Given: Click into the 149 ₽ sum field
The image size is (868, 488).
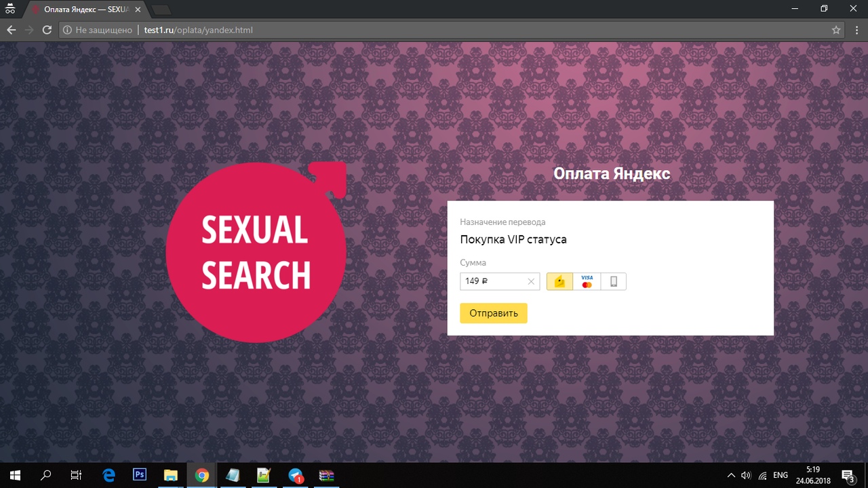Looking at the screenshot, I should pyautogui.click(x=492, y=281).
